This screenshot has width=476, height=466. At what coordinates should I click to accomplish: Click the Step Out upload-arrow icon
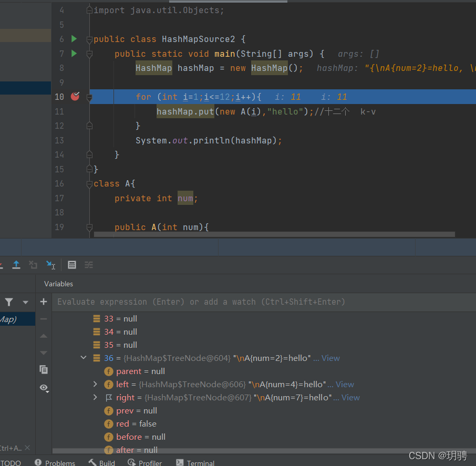pos(16,265)
